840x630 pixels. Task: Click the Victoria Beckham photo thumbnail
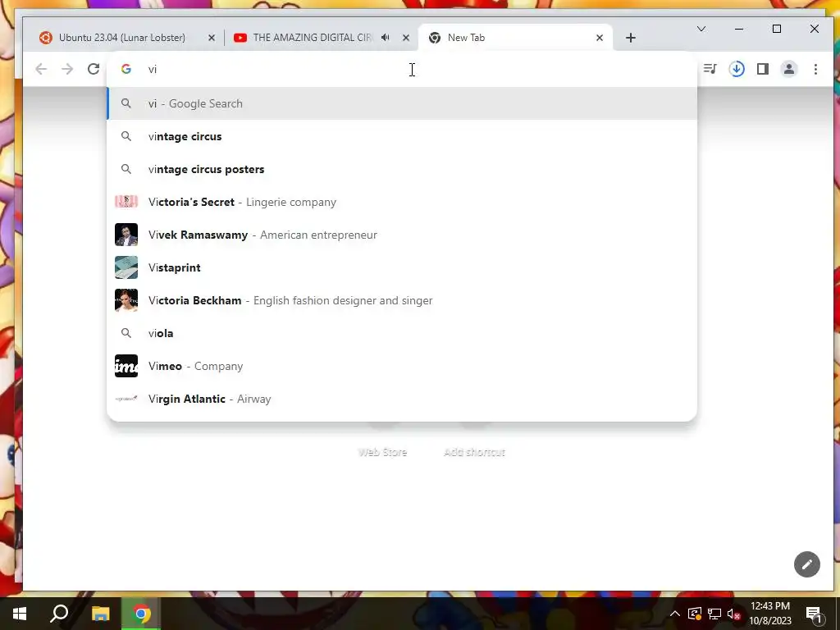(126, 300)
